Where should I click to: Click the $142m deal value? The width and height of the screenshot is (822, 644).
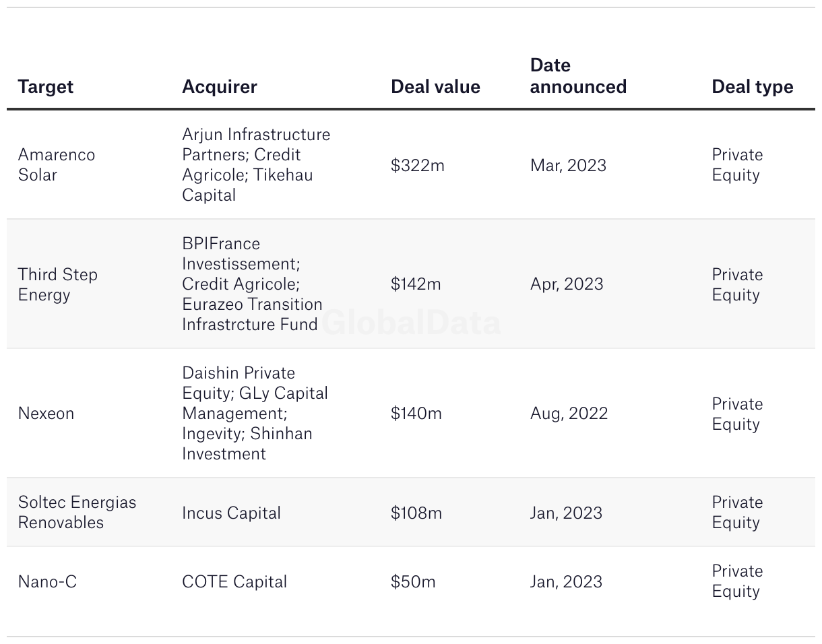click(416, 284)
